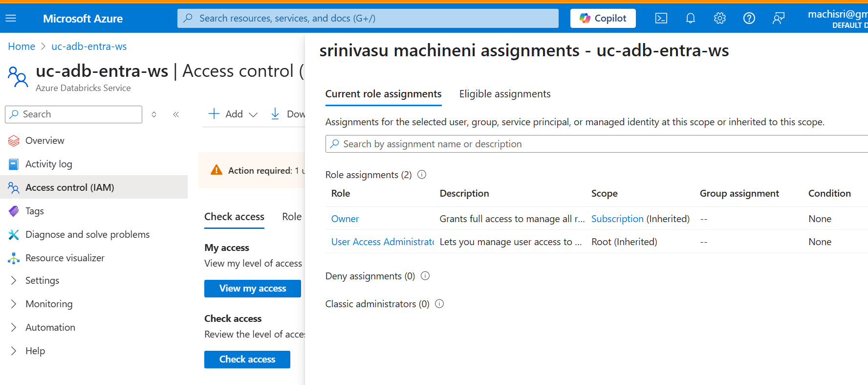
Task: Click the purple Tags icon
Action: 14,211
